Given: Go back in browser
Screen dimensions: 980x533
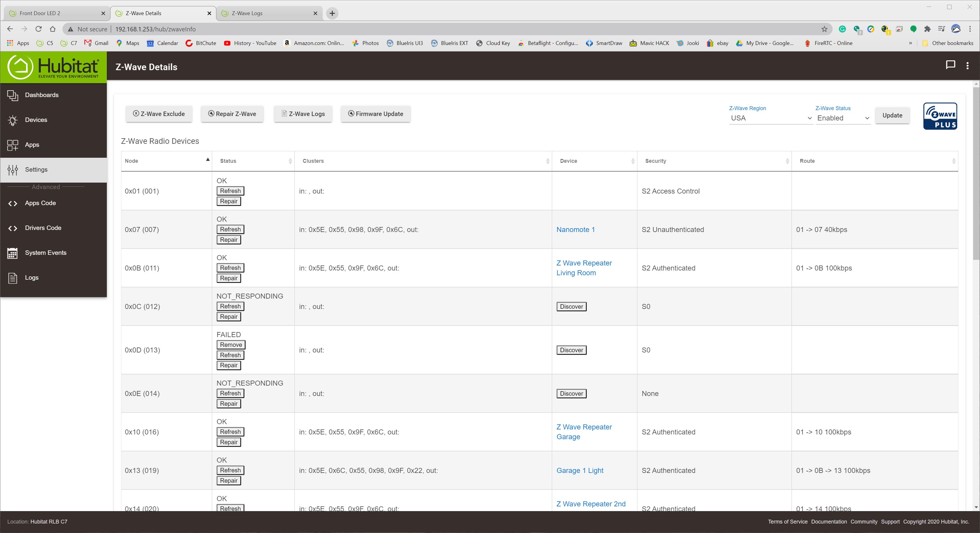Looking at the screenshot, I should click(x=10, y=29).
